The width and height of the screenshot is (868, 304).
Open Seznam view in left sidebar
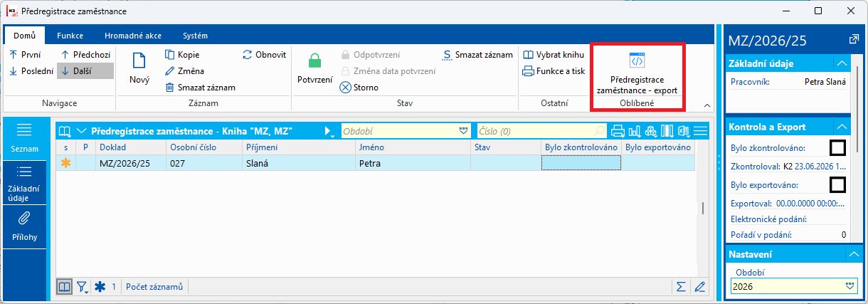(x=25, y=138)
